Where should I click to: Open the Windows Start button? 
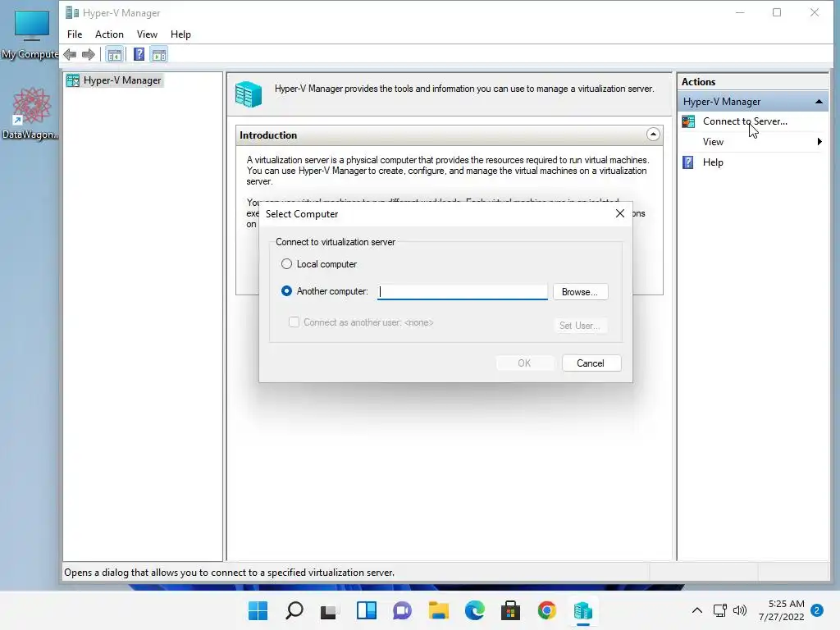tap(258, 610)
